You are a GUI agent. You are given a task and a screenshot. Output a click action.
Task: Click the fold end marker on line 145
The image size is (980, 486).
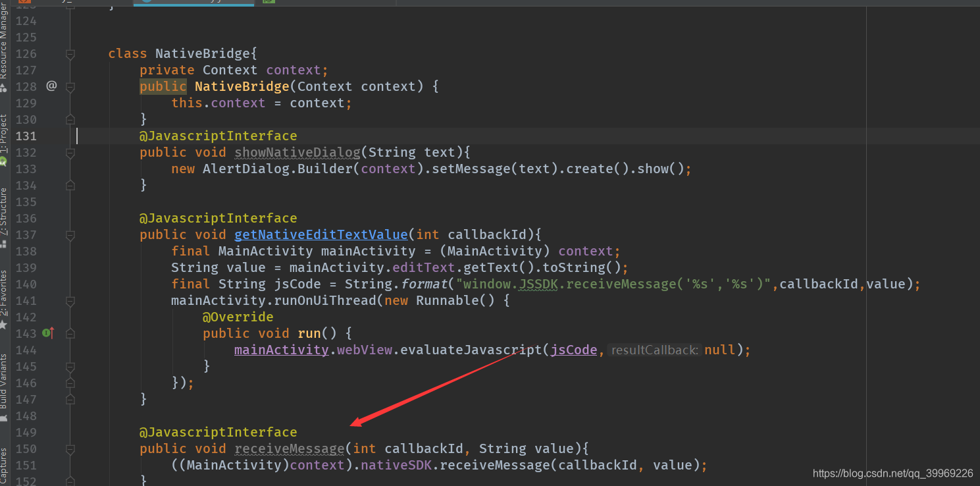tap(70, 367)
